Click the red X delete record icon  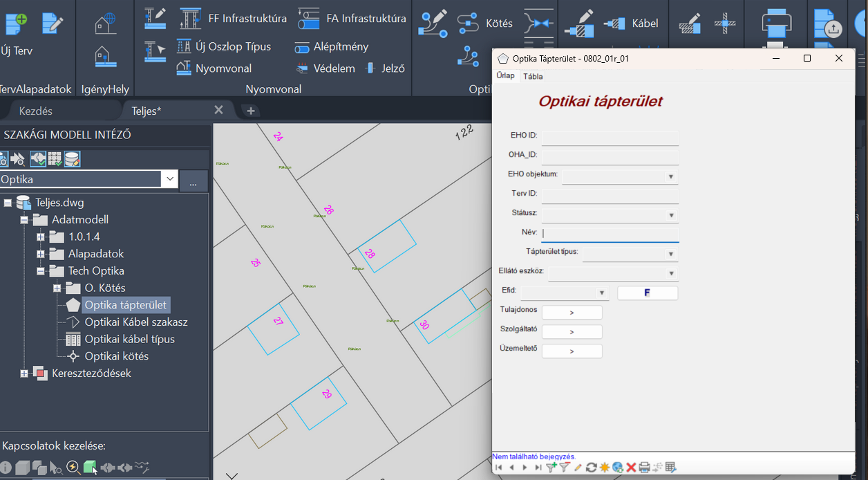[631, 468]
